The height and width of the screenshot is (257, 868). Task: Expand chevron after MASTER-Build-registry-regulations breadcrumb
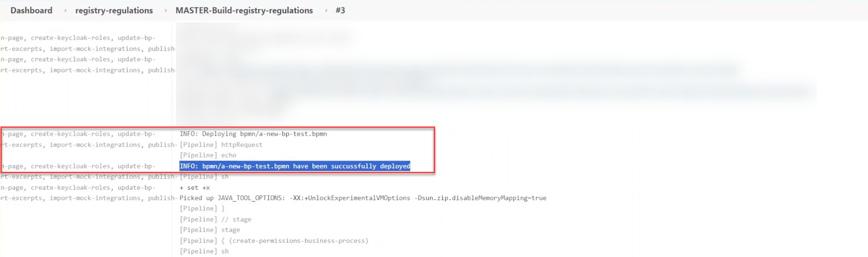pyautogui.click(x=326, y=11)
